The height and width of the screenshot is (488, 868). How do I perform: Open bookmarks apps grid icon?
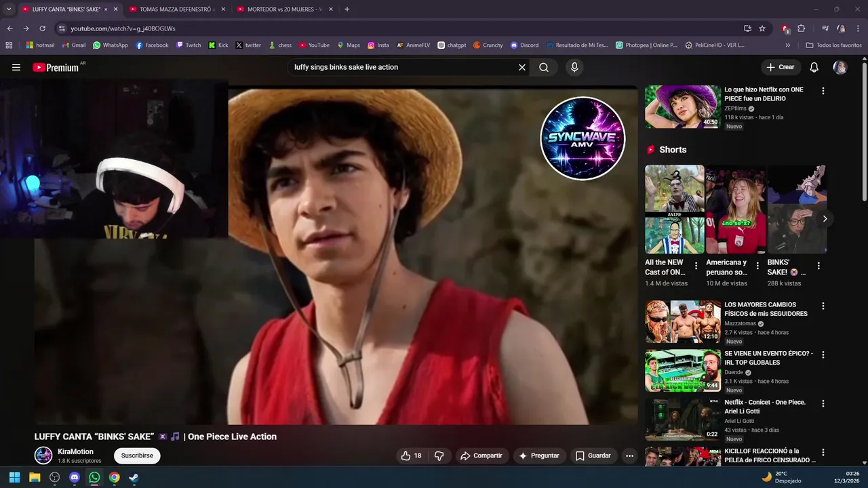tap(9, 45)
